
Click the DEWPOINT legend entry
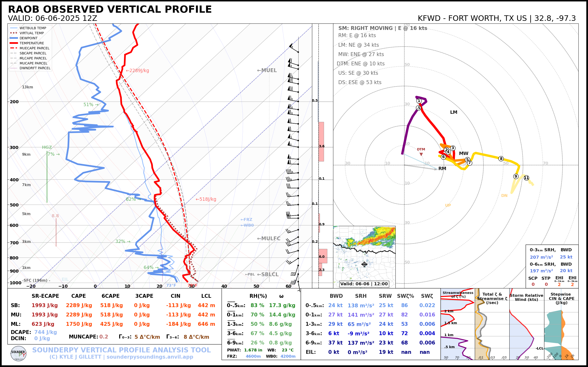coord(29,38)
